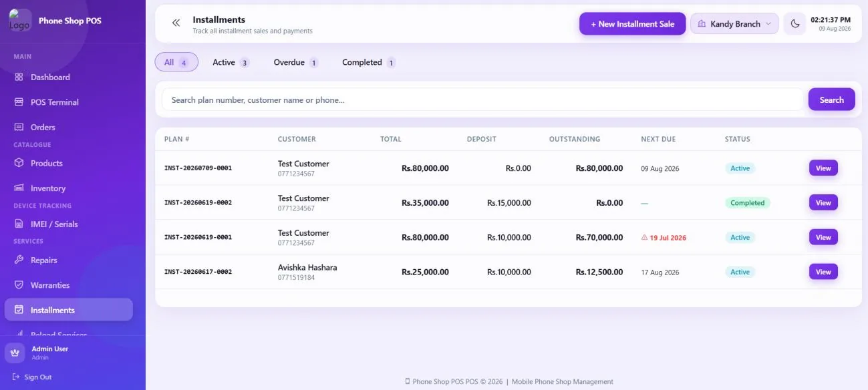Show the All installments filter tab
868x390 pixels.
click(176, 62)
